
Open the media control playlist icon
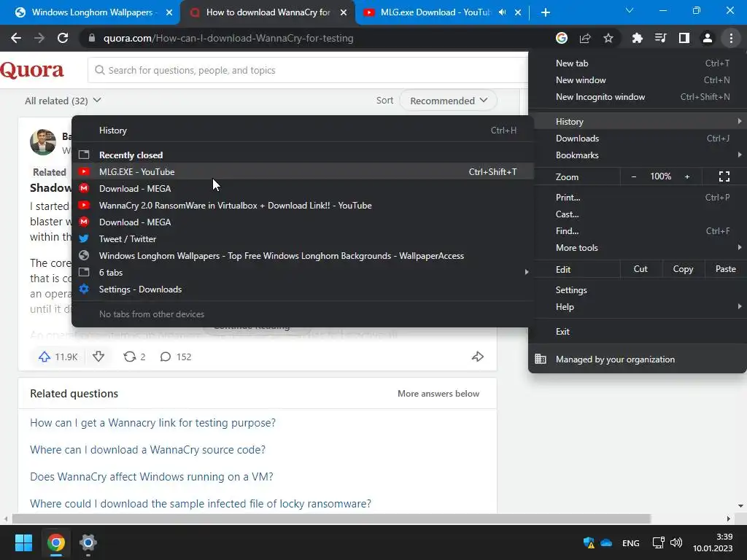click(660, 38)
